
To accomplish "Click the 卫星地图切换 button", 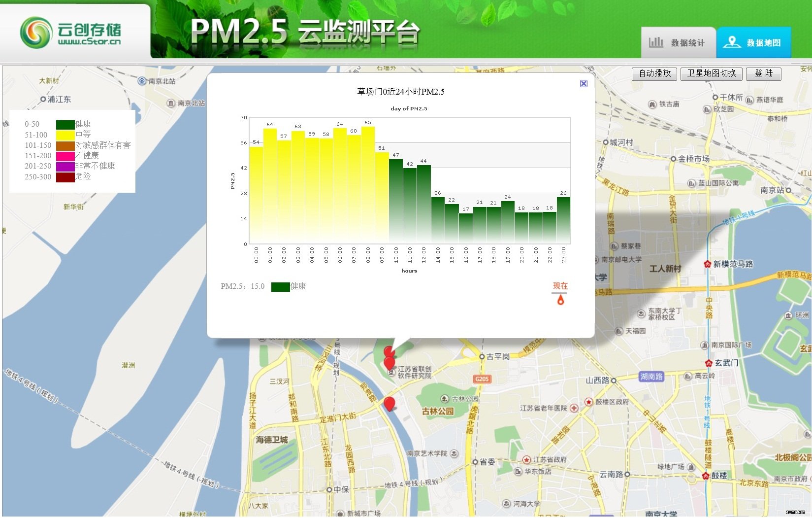I will pyautogui.click(x=712, y=73).
